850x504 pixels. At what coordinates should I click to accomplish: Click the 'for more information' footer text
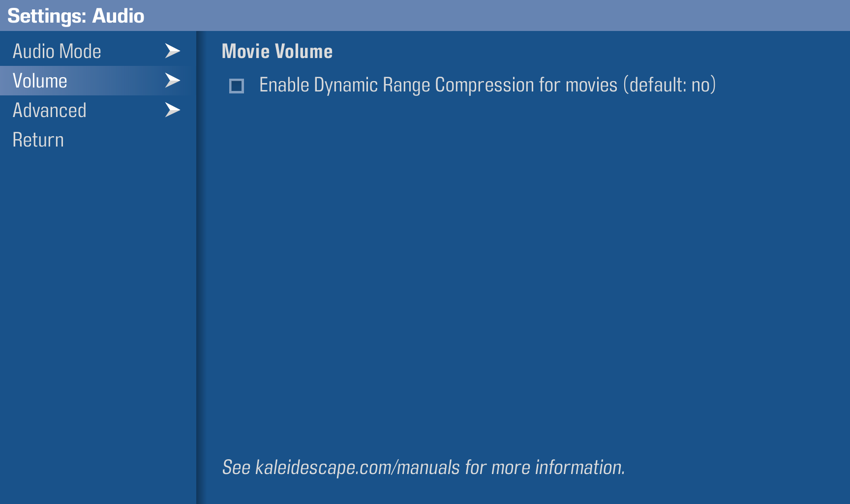click(x=545, y=467)
